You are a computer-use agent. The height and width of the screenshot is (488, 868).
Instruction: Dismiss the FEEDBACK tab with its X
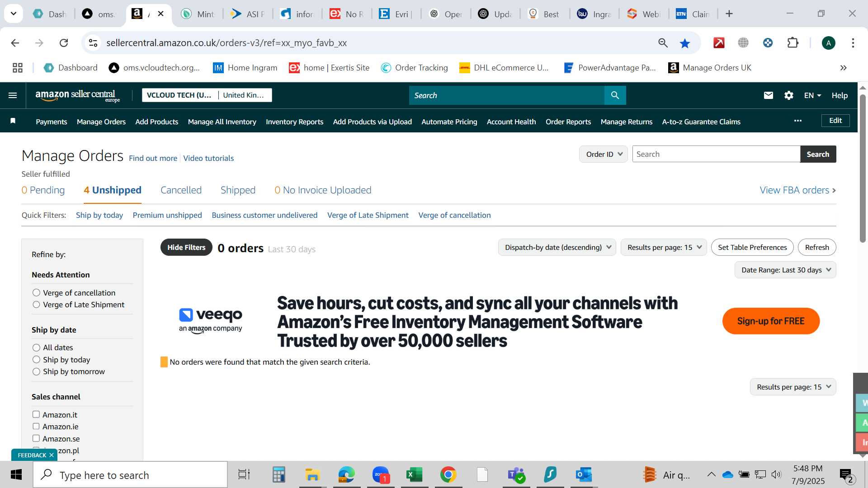tap(52, 455)
